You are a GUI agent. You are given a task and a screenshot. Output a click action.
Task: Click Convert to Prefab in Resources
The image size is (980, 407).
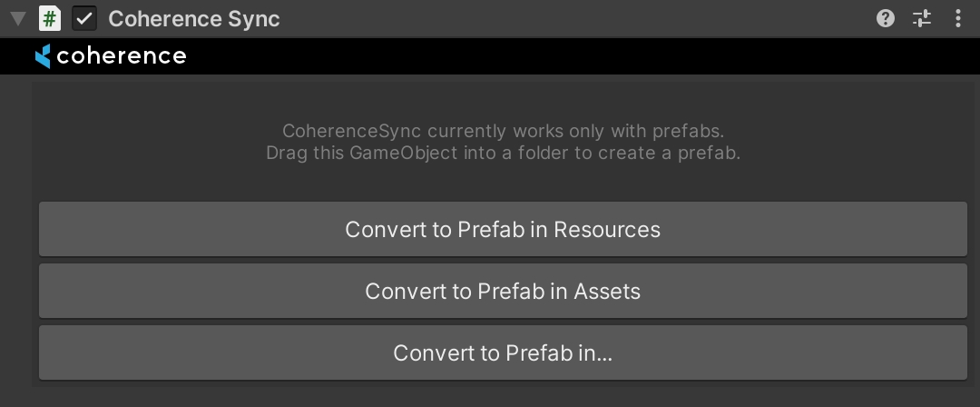coord(503,229)
